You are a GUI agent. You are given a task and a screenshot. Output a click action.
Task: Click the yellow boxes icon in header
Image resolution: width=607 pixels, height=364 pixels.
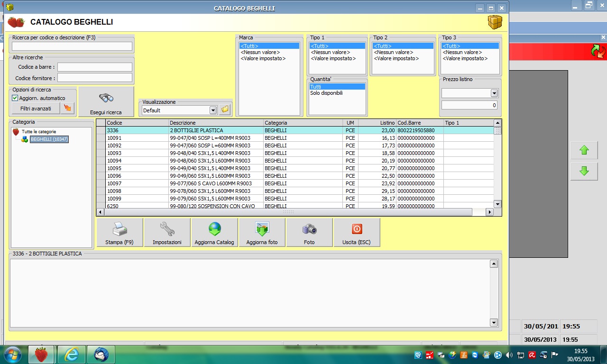495,22
